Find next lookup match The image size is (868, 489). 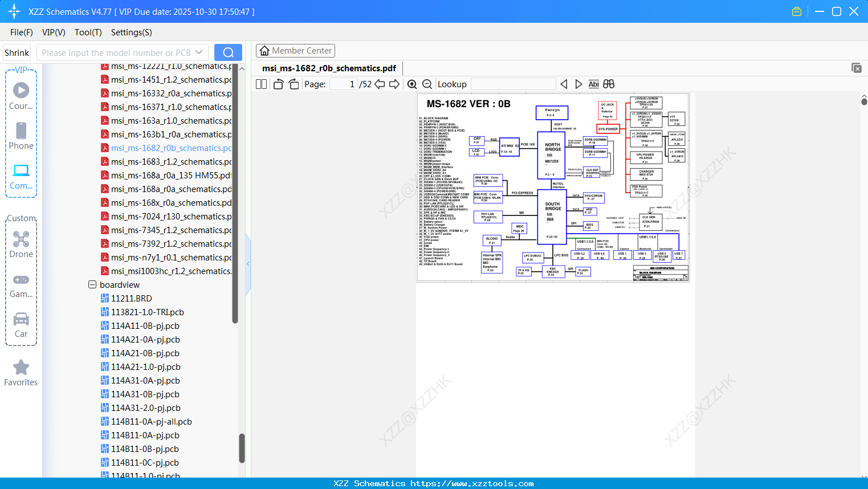(x=578, y=84)
